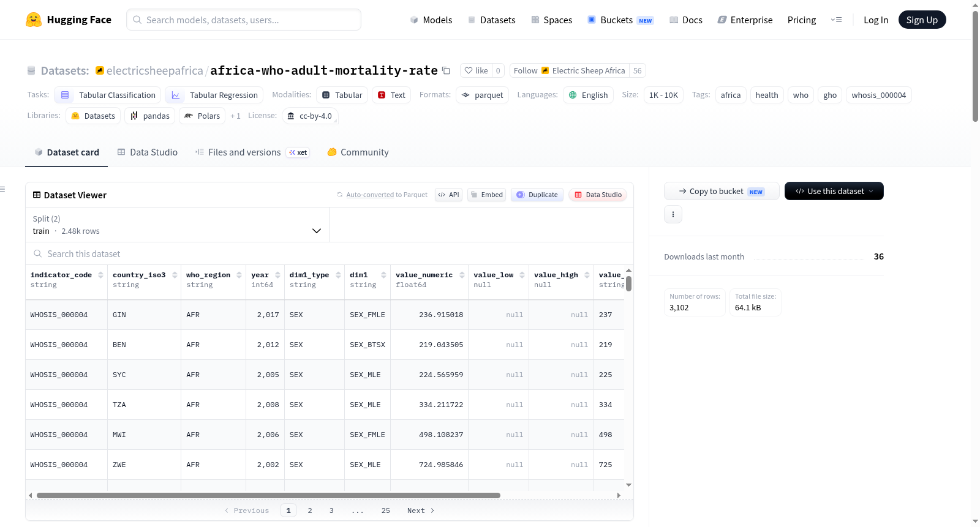Sort by the country_iso3 column icon
Image resolution: width=980 pixels, height=527 pixels.
tap(175, 275)
